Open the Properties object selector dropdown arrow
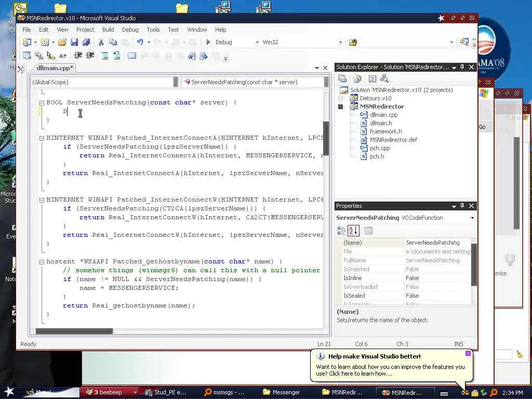The image size is (532, 399). pos(472,218)
